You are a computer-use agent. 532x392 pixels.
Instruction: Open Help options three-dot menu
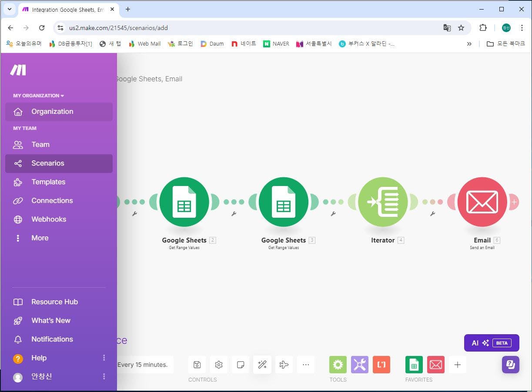[104, 358]
